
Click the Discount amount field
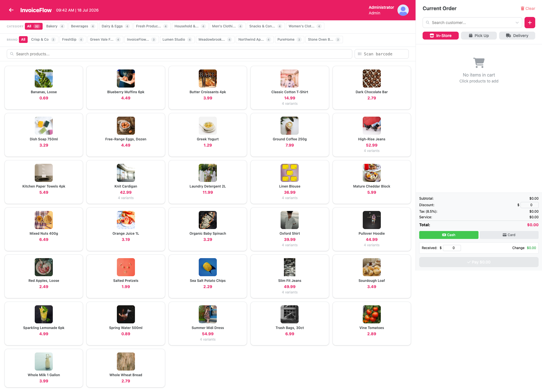529,205
